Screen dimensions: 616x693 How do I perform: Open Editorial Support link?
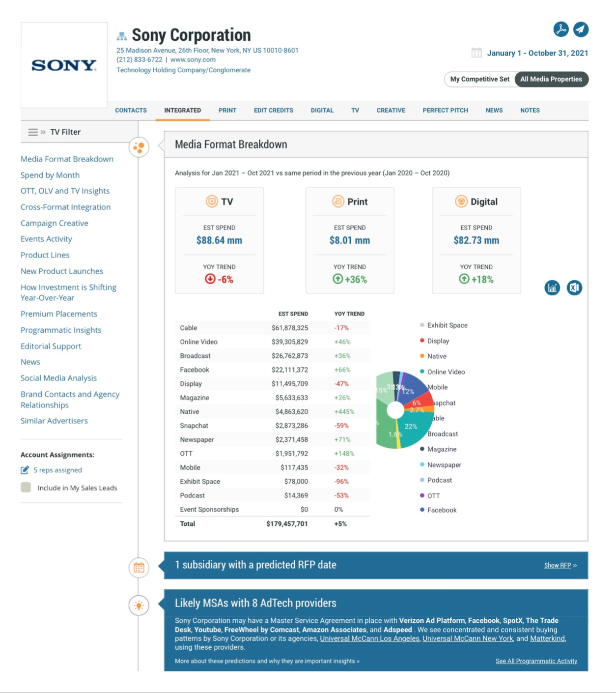[51, 346]
